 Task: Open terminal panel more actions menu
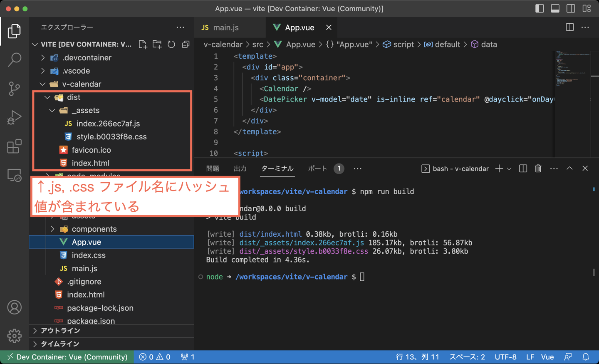point(554,168)
